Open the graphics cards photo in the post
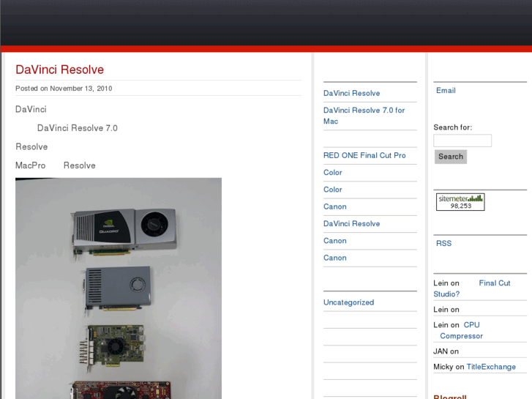This screenshot has height=399, width=532. [119, 288]
